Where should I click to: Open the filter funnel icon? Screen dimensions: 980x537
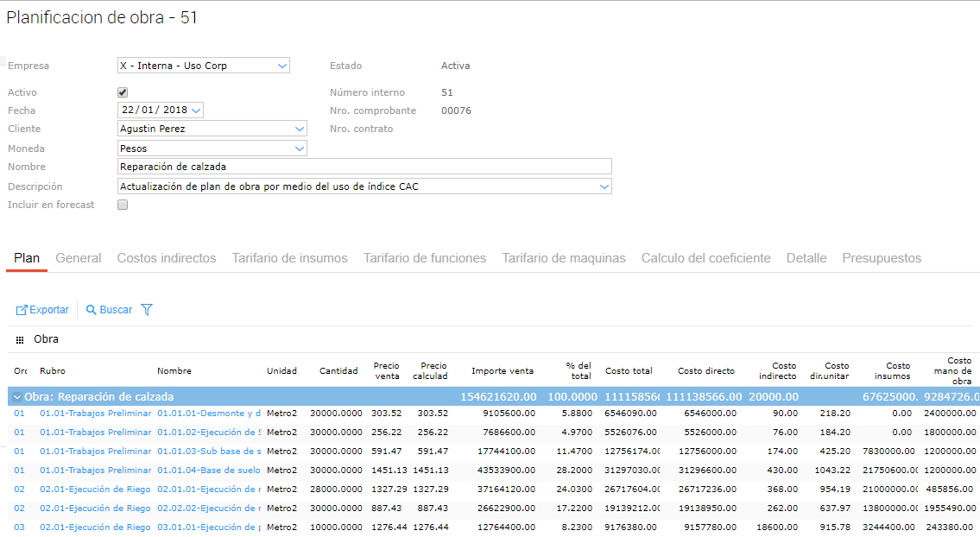pos(147,310)
